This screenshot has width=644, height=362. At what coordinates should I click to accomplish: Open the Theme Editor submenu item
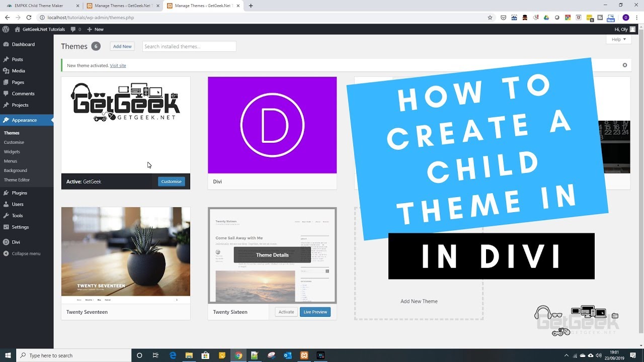point(17,179)
